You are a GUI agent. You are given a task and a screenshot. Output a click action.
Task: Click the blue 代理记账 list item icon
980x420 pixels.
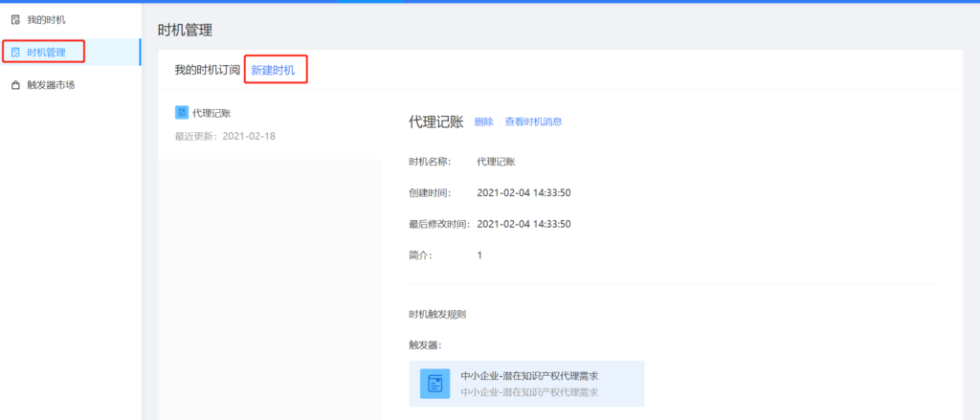[182, 113]
